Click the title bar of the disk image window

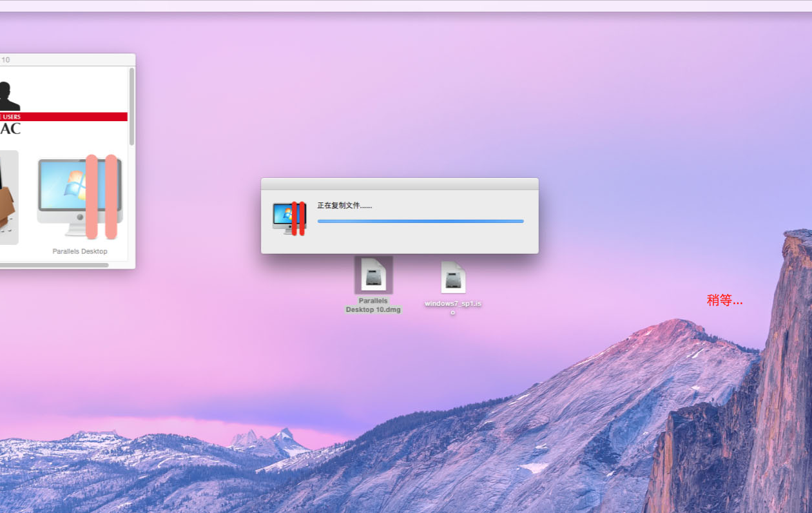(68, 59)
